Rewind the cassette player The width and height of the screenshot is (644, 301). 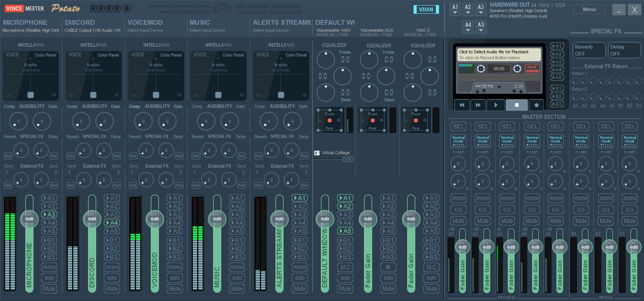(462, 105)
